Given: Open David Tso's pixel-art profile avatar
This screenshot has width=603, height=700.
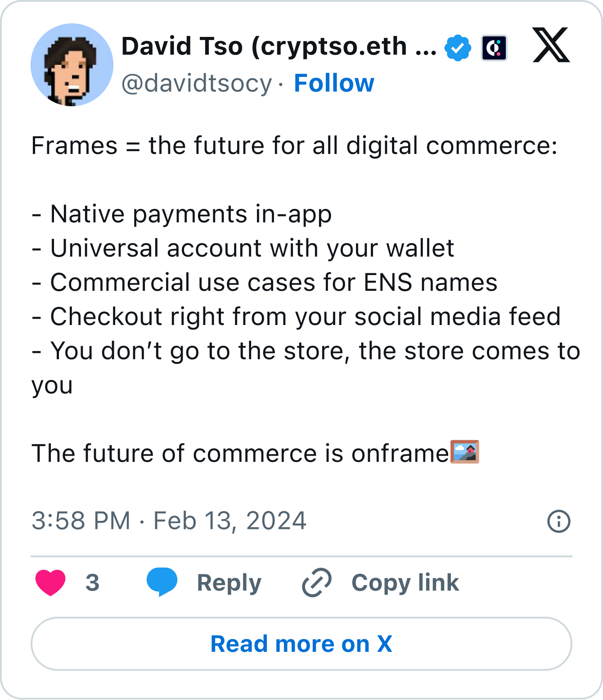Looking at the screenshot, I should [72, 65].
